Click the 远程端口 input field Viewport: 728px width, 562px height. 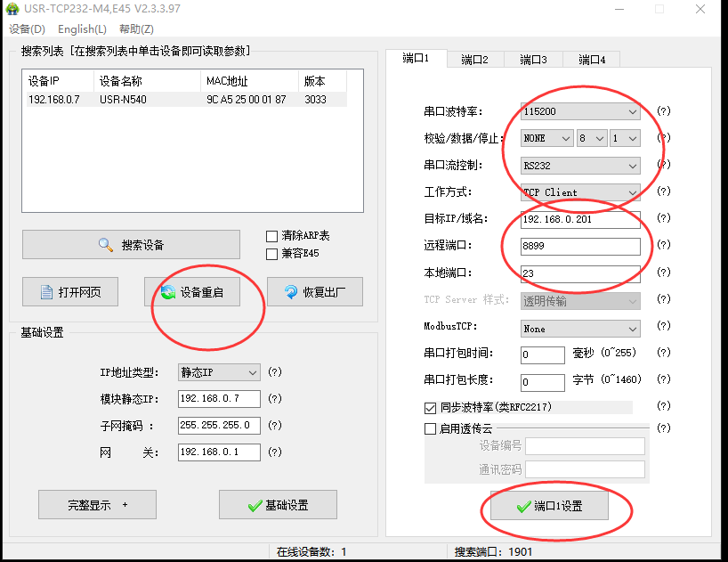(x=580, y=247)
